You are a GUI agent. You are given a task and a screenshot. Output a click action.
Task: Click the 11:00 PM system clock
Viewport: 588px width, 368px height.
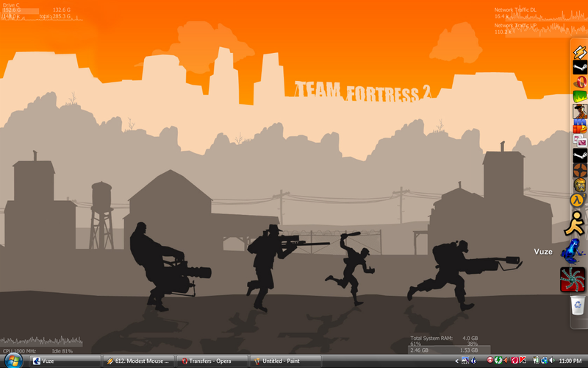click(570, 361)
